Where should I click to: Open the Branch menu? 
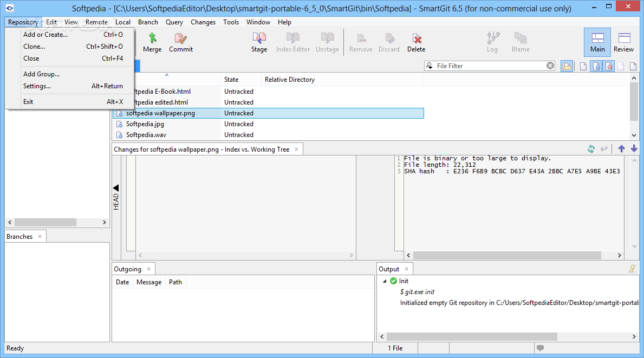(x=148, y=22)
